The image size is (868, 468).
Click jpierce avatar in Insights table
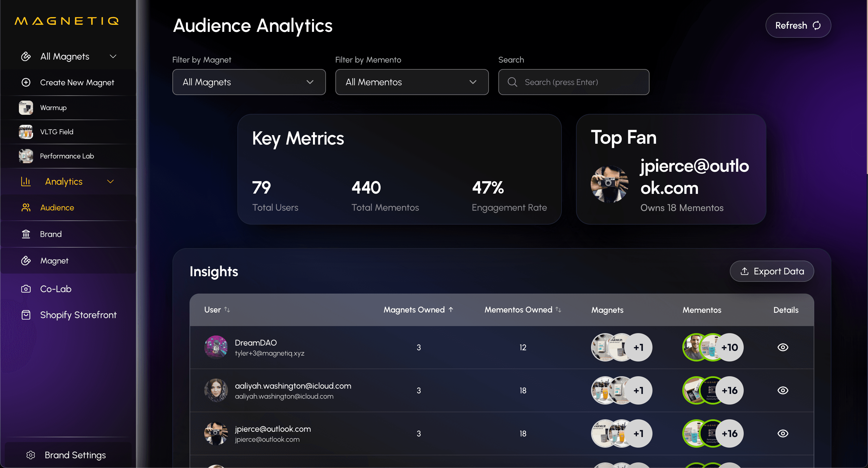click(x=216, y=434)
